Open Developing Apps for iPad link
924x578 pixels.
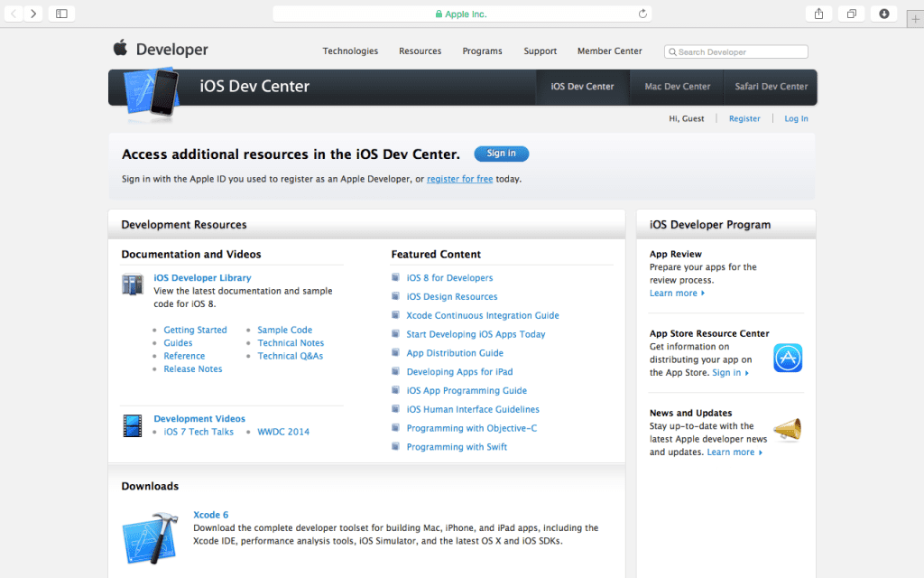459,371
